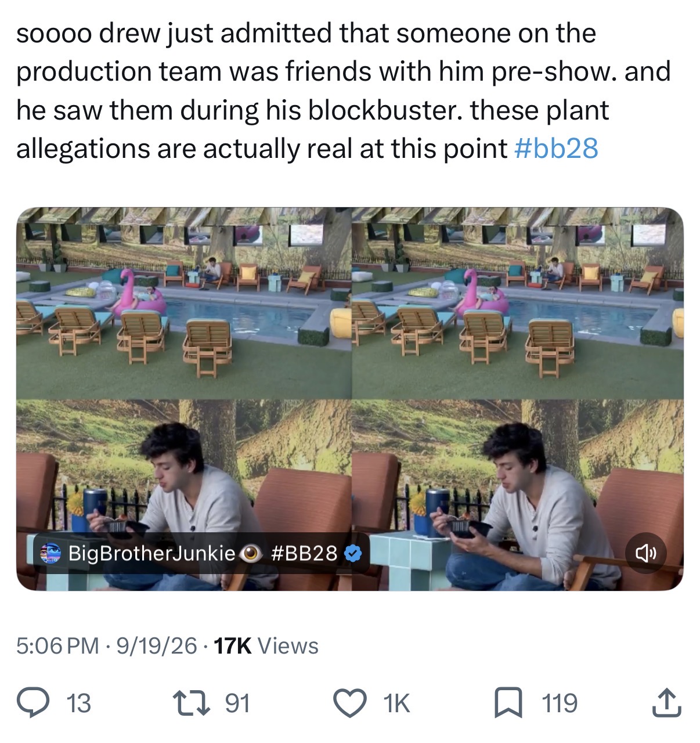
Task: Open the 13 replies count
Action: [78, 704]
